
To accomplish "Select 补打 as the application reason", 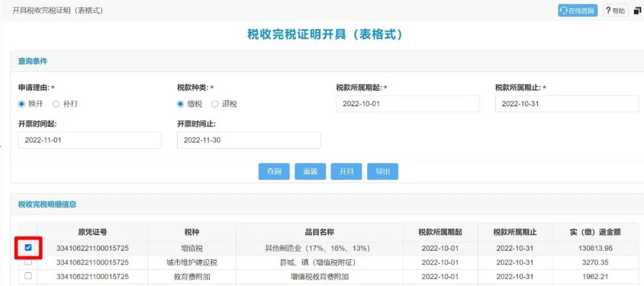I will [x=56, y=104].
